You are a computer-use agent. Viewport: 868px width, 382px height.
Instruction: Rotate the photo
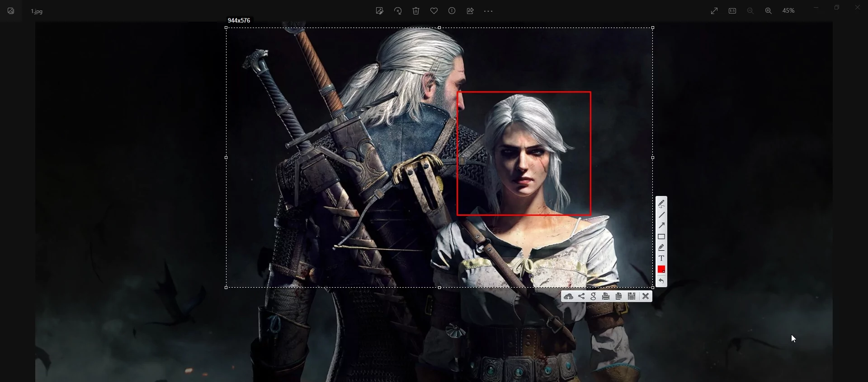[x=398, y=11]
